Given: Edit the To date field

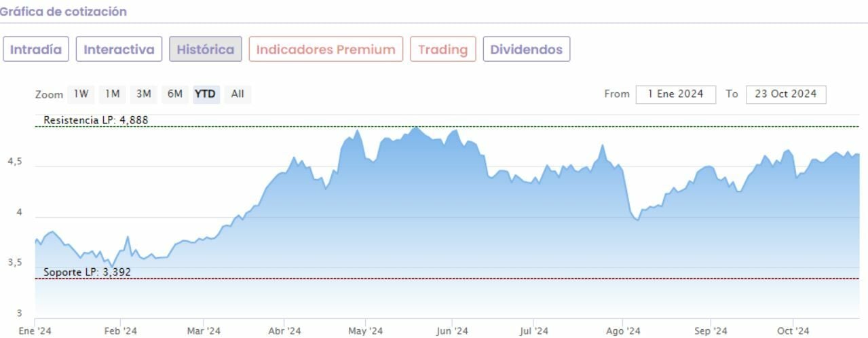Looking at the screenshot, I should coord(785,94).
